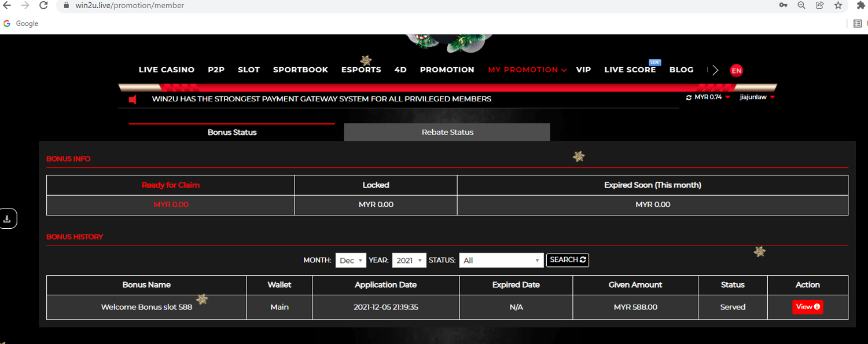The height and width of the screenshot is (344, 868).
Task: Click the browser zoom magnifier icon
Action: click(x=801, y=5)
